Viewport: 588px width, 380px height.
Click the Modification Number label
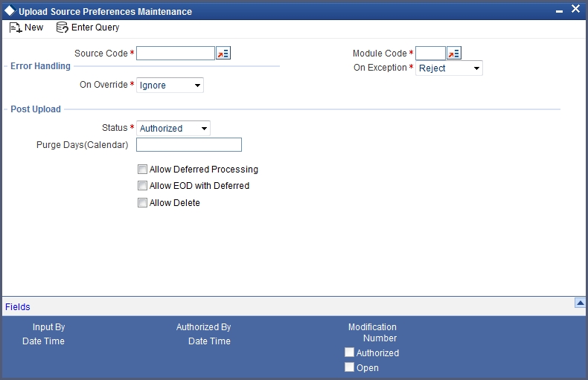click(x=372, y=332)
